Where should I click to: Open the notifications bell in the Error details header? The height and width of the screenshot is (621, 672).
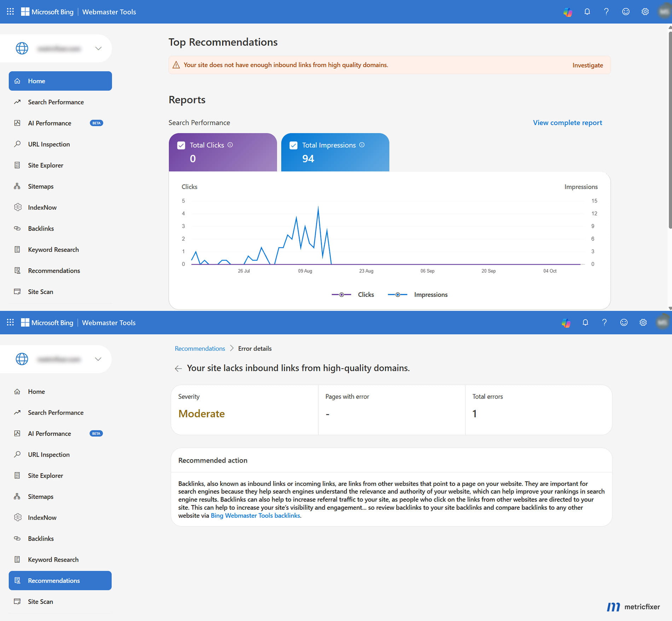click(x=585, y=322)
